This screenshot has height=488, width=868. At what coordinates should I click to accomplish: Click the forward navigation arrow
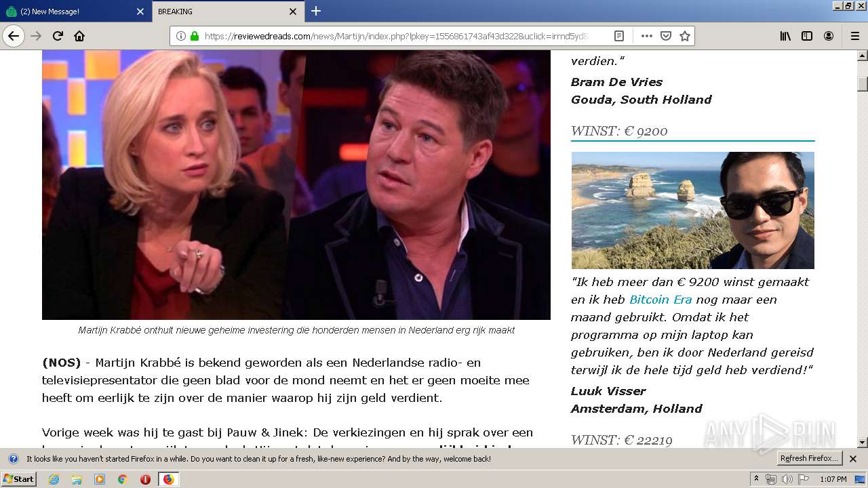pyautogui.click(x=36, y=36)
